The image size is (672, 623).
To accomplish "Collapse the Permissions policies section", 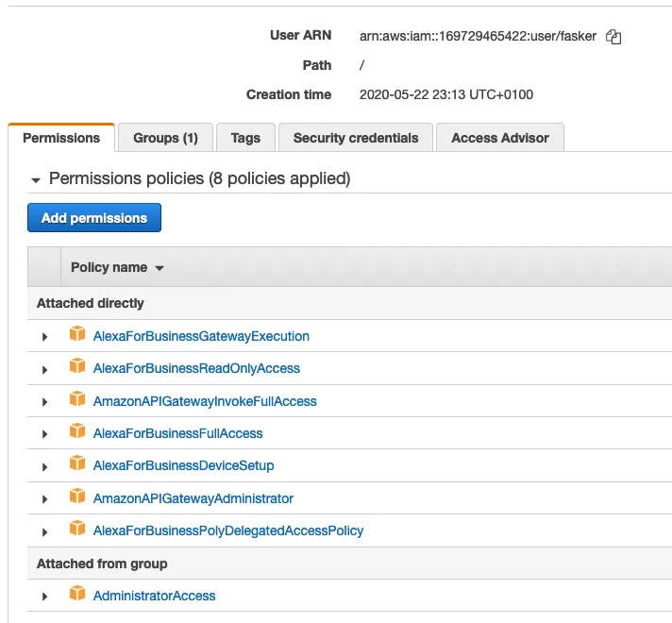I will pyautogui.click(x=36, y=179).
